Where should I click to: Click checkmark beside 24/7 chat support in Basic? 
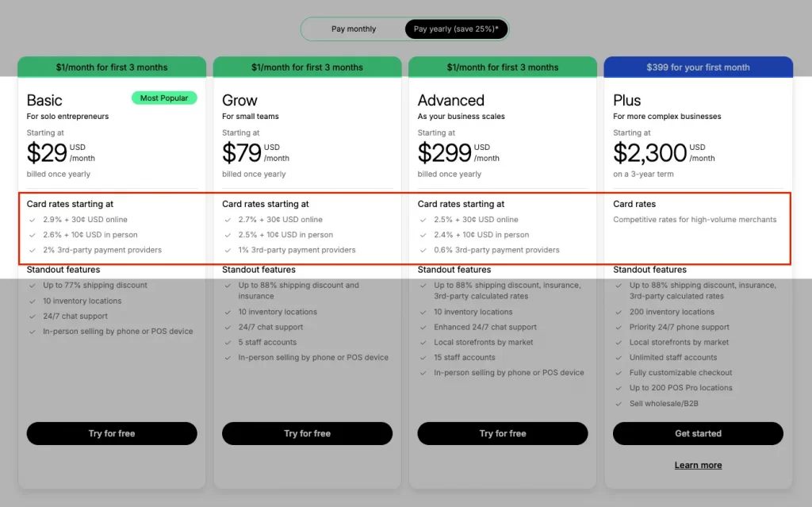click(32, 316)
